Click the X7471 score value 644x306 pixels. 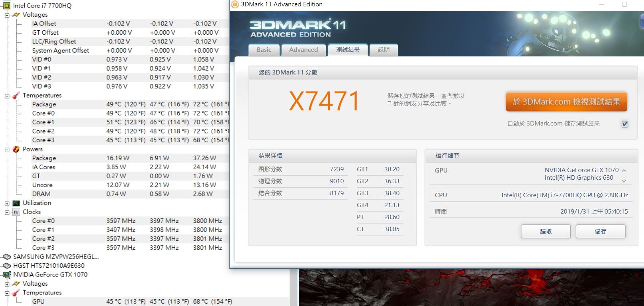coord(324,101)
